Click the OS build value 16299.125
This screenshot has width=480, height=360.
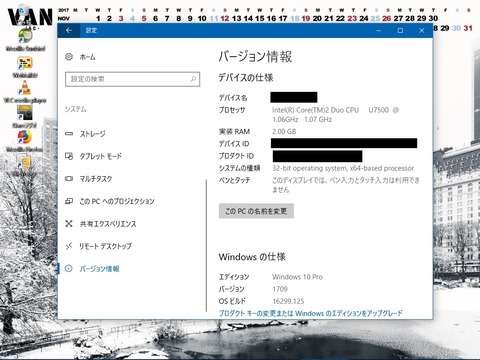click(x=288, y=301)
